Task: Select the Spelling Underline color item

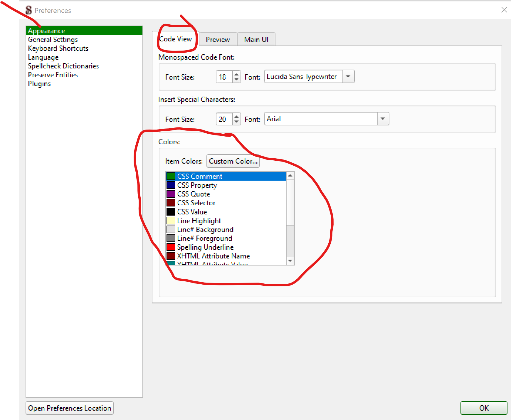Action: pyautogui.click(x=226, y=247)
